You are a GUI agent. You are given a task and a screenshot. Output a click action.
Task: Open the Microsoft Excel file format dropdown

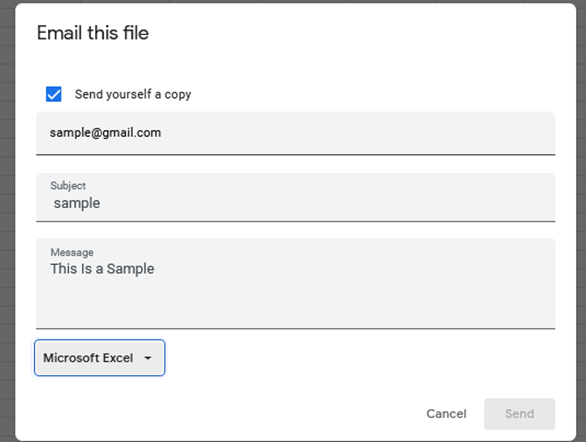[x=99, y=358]
